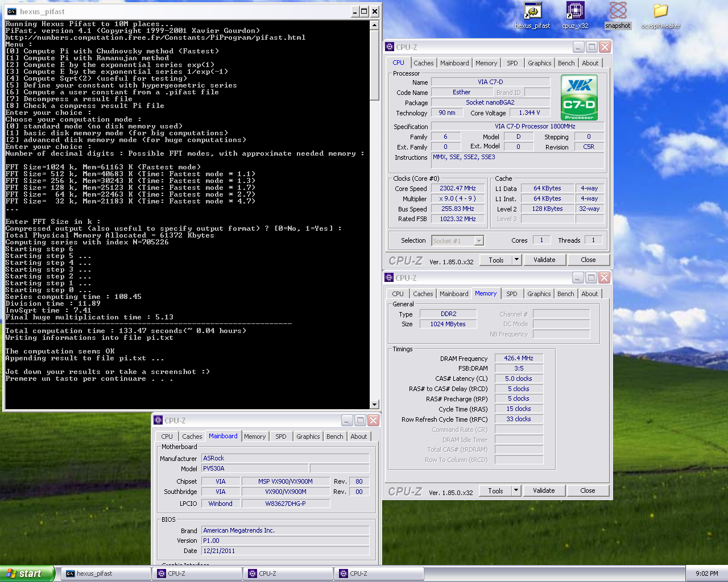The image size is (728, 582).
Task: Click the memory Type field DDR2
Action: 448,314
